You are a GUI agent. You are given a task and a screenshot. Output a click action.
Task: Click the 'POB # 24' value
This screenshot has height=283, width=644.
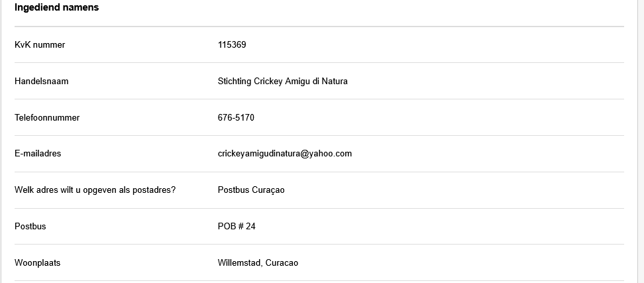(237, 227)
